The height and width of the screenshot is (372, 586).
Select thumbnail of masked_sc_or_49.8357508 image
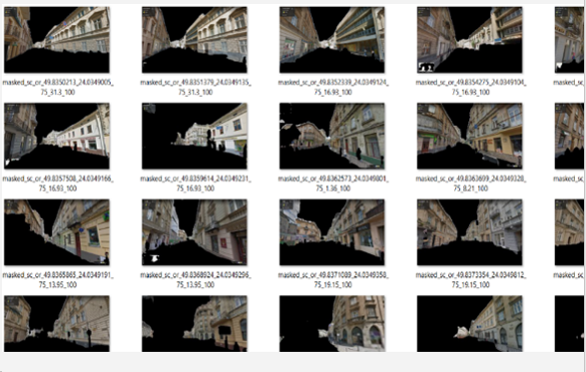click(57, 136)
